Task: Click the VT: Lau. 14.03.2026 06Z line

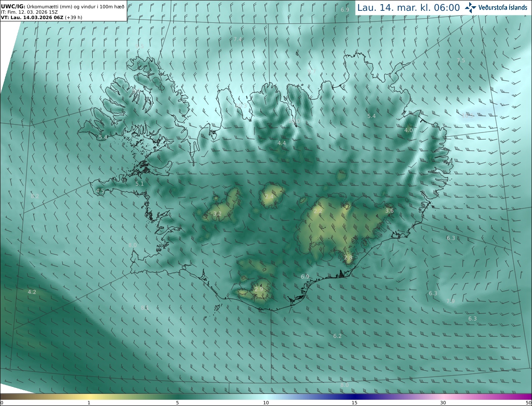Action: point(41,17)
